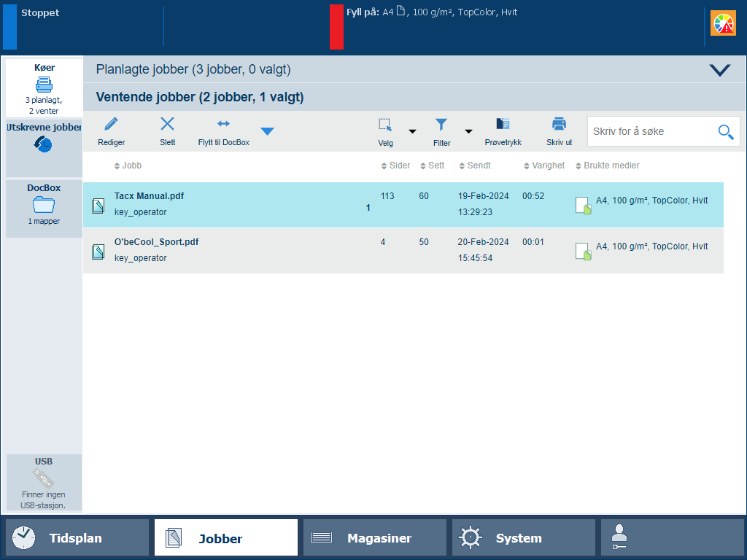Click media icon in O'beCool_Sport row
Viewport: 747px width, 560px height.
click(583, 252)
